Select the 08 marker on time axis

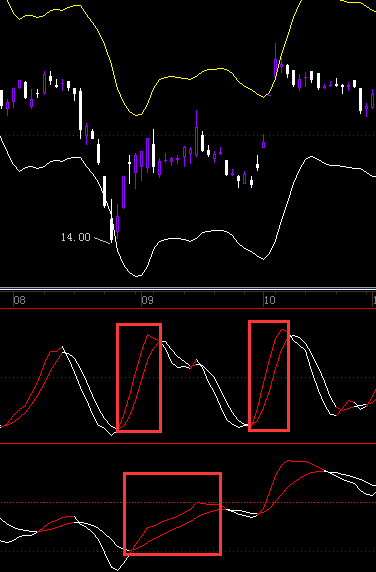[19, 300]
